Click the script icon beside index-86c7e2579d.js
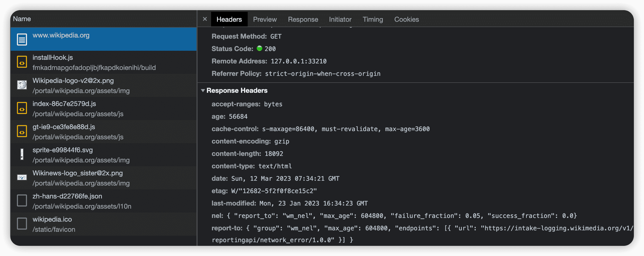The height and width of the screenshot is (256, 644). coord(22,109)
